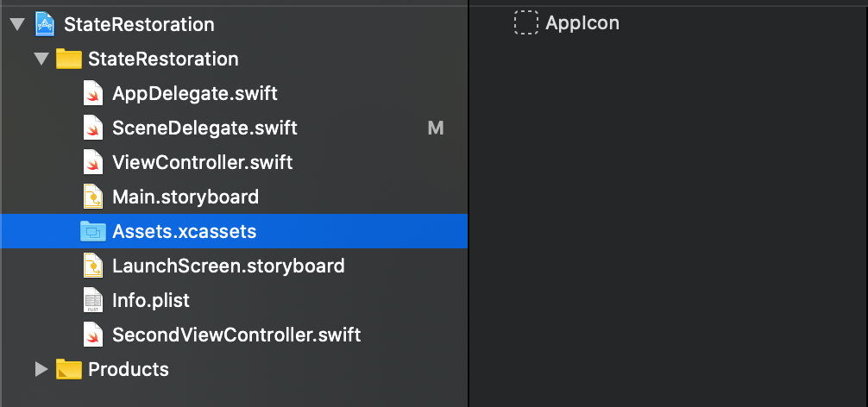Click the Swift icon beside SecondViewController.swift
The height and width of the screenshot is (407, 868).
pyautogui.click(x=93, y=335)
